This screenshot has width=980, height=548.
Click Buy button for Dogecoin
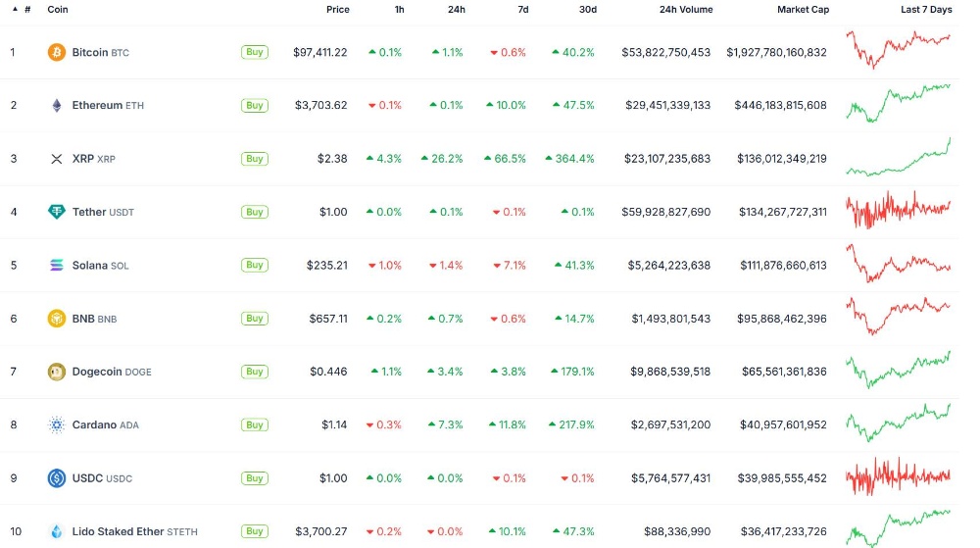[255, 372]
